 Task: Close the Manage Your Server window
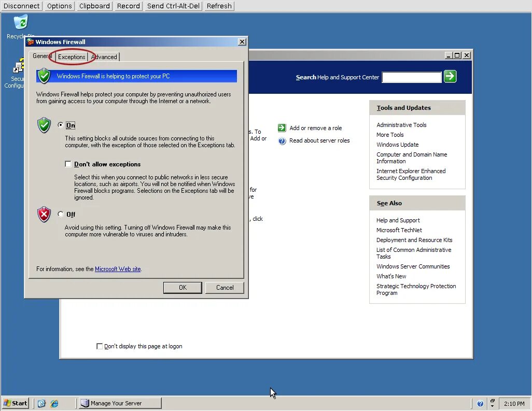[467, 55]
